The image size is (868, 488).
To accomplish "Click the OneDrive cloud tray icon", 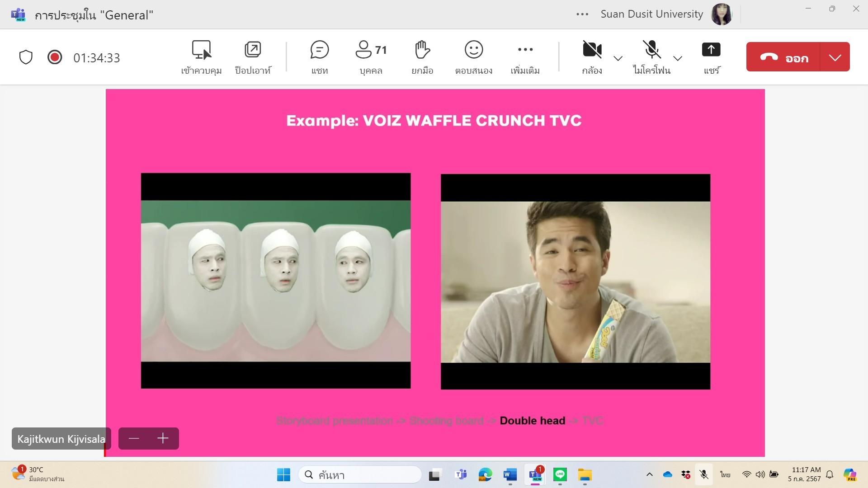I will tap(668, 474).
